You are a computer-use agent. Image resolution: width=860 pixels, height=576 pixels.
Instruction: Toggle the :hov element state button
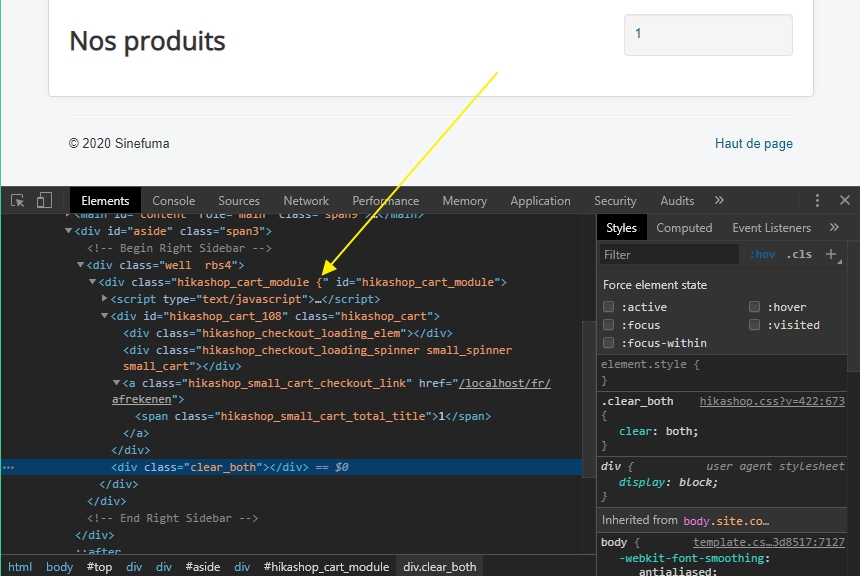pos(762,254)
